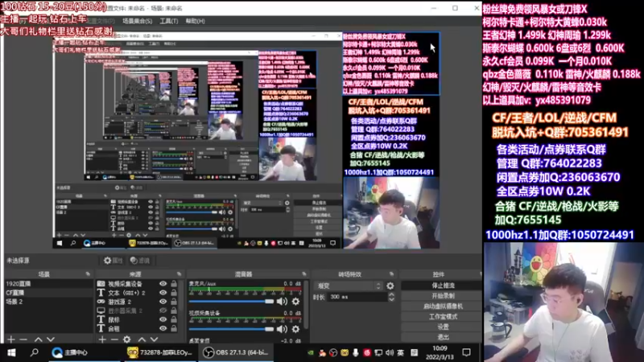Click the 时长 300 ms duration field
This screenshot has height=362, width=644.
pos(357,297)
